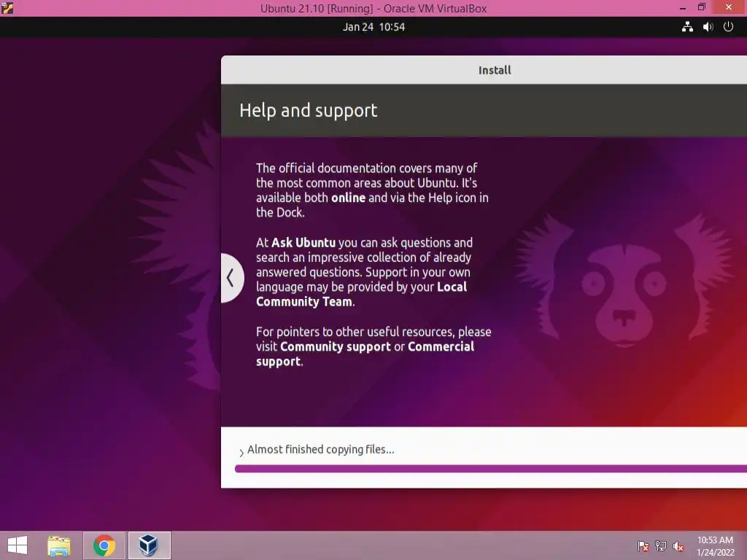Click the 'Help and support' heading
747x560 pixels.
pyautogui.click(x=309, y=111)
